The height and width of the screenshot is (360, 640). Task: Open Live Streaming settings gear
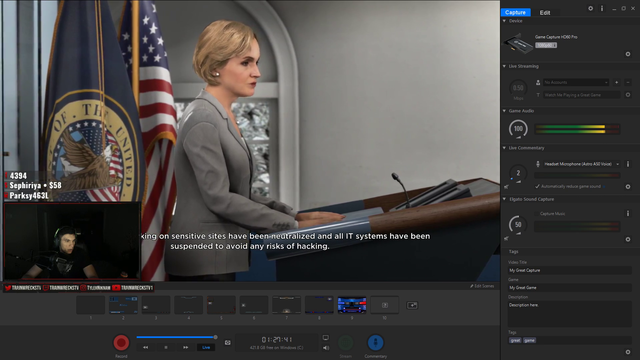click(x=628, y=95)
